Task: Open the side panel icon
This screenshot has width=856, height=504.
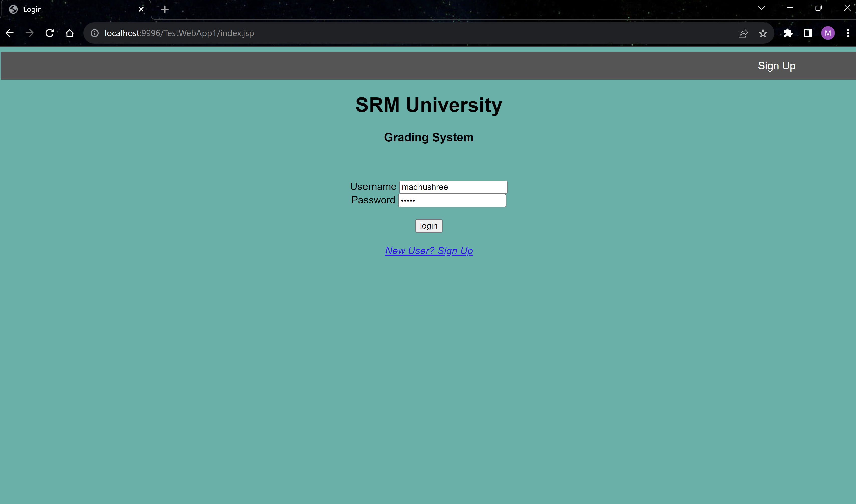Action: pyautogui.click(x=808, y=33)
